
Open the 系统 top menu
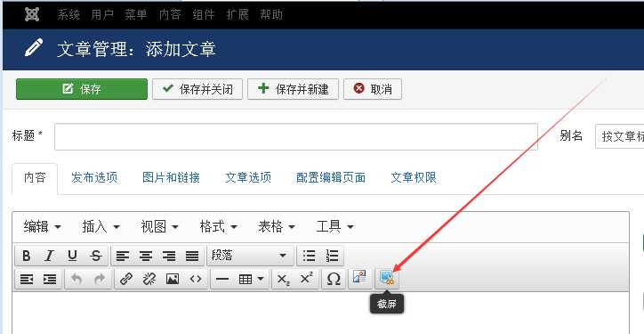(68, 14)
